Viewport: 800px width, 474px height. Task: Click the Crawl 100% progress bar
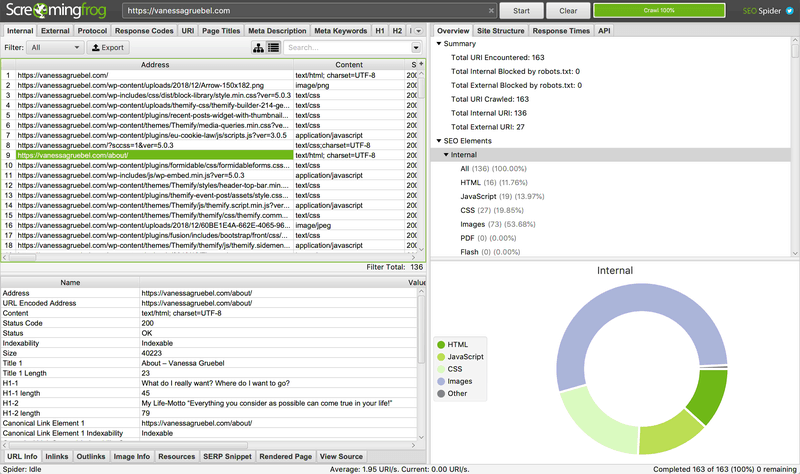point(659,11)
